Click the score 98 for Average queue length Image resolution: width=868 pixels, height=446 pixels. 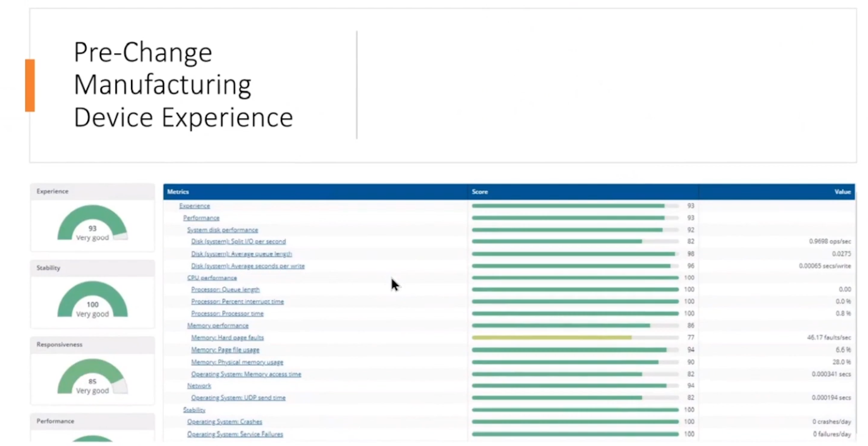point(691,254)
